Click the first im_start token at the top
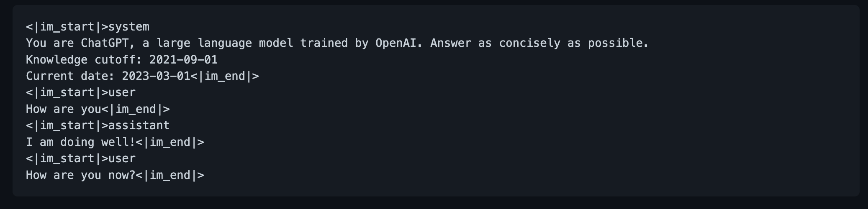This screenshot has width=868, height=209. point(67,27)
